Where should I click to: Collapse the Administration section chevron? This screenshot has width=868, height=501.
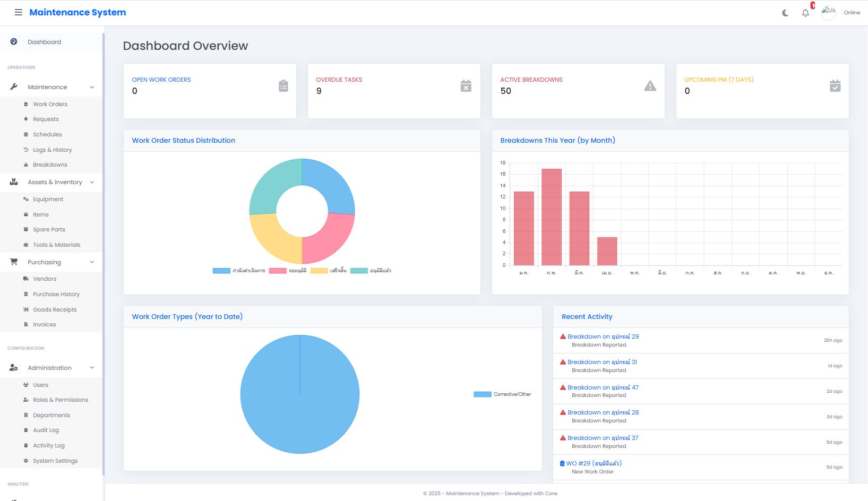point(92,368)
